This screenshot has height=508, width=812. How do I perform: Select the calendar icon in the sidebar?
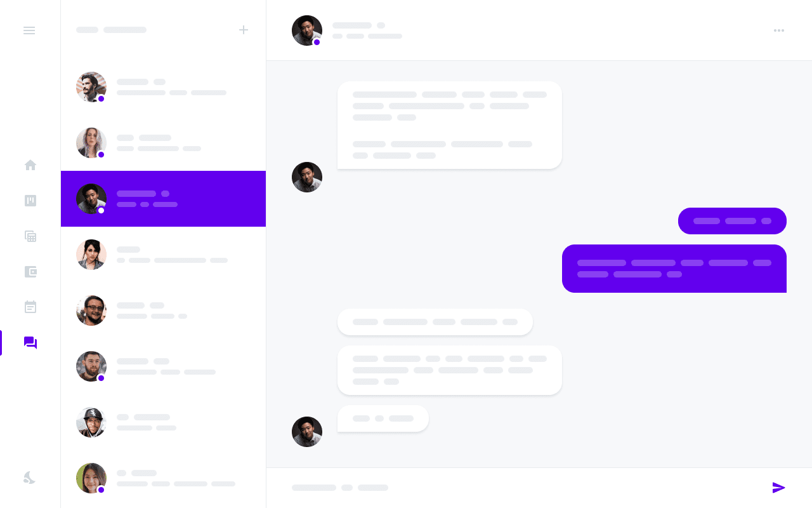30,307
